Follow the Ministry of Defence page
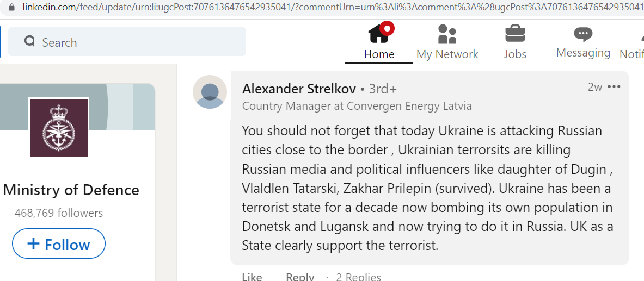The height and width of the screenshot is (281, 644). coord(59,243)
